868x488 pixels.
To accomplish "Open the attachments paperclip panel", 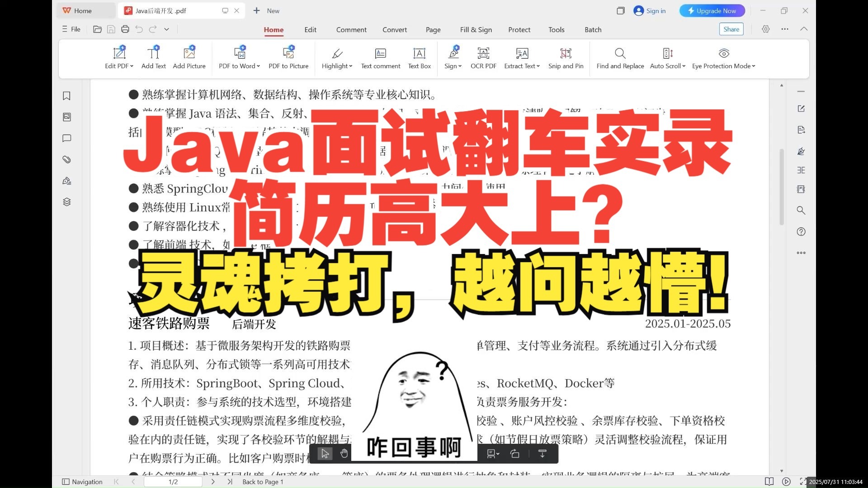I will point(67,160).
